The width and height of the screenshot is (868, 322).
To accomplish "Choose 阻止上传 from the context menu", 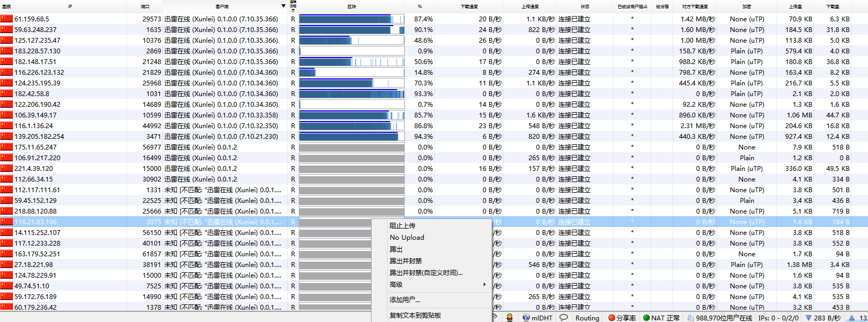I will tap(403, 226).
